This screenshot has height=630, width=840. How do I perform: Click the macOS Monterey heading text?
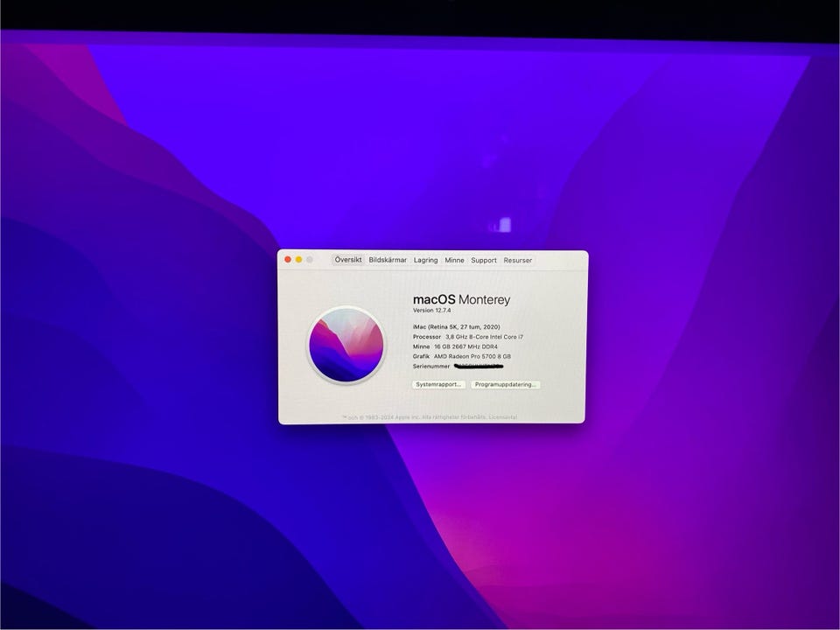point(461,299)
